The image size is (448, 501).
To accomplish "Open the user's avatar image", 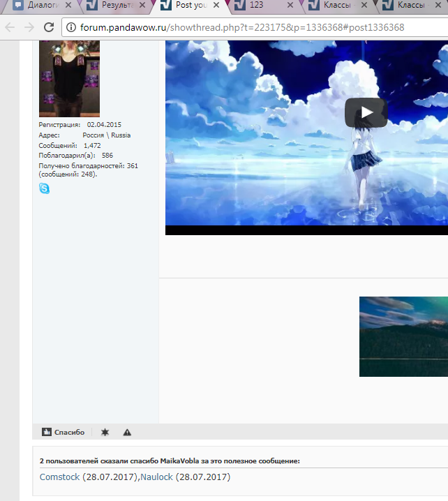I will (69, 79).
